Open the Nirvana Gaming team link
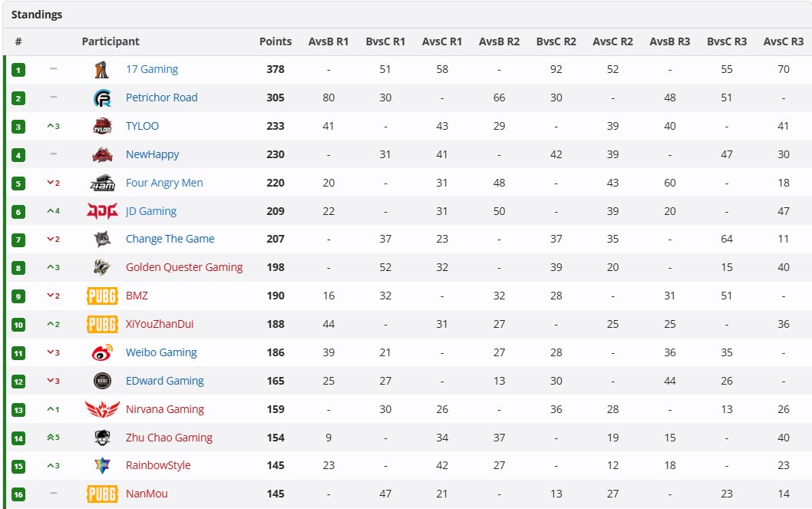Image resolution: width=812 pixels, height=509 pixels. point(165,410)
